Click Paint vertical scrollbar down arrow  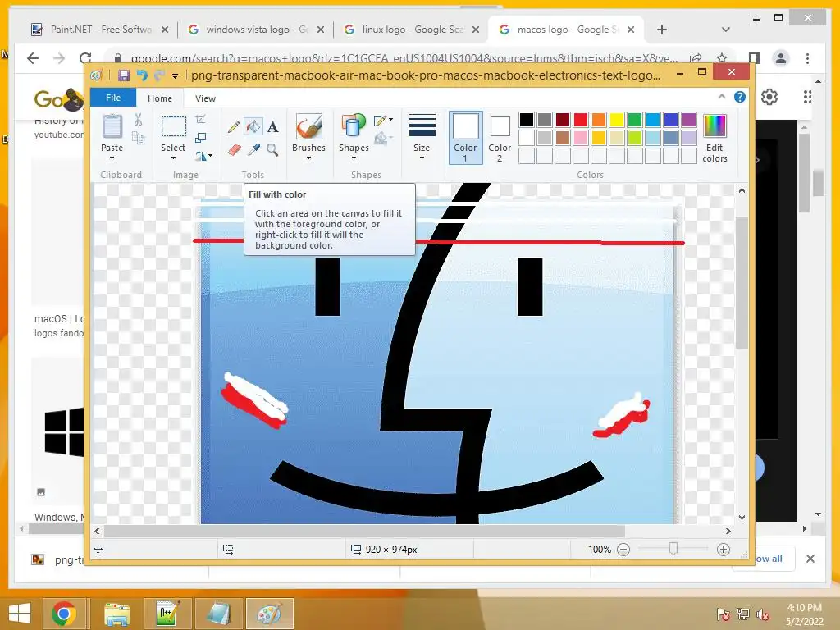742,518
